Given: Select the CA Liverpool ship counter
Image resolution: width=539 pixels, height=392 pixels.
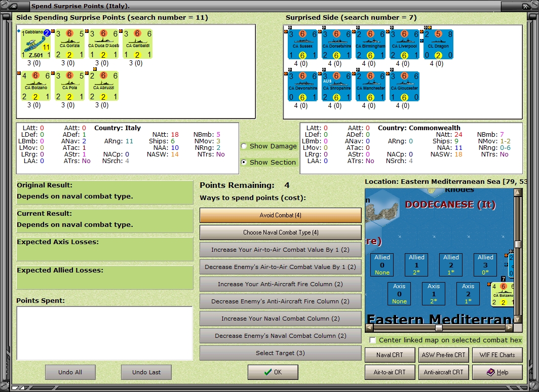Looking at the screenshot, I should tap(404, 45).
